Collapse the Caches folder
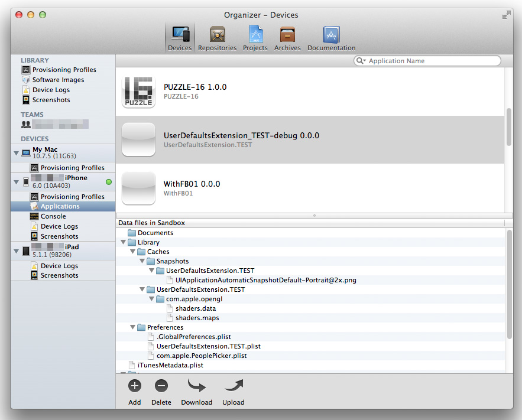The height and width of the screenshot is (420, 522). click(132, 252)
